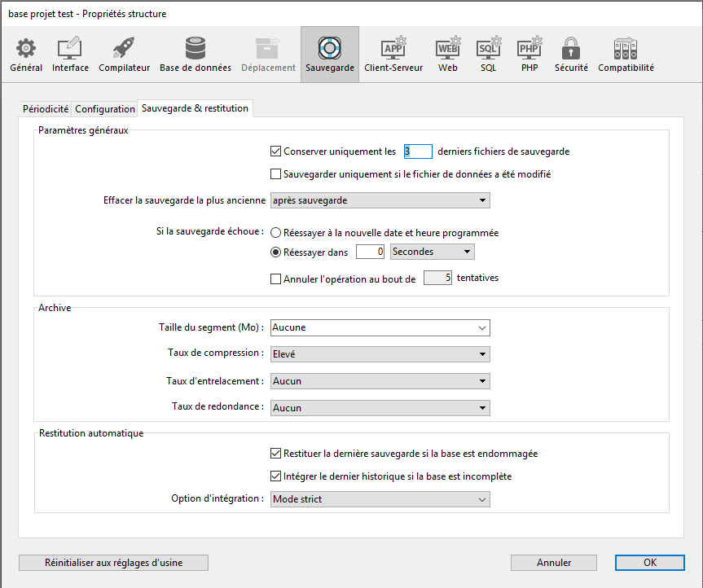This screenshot has height=588, width=703.
Task: Expand the Option d'intégration dropdown
Action: coord(380,499)
